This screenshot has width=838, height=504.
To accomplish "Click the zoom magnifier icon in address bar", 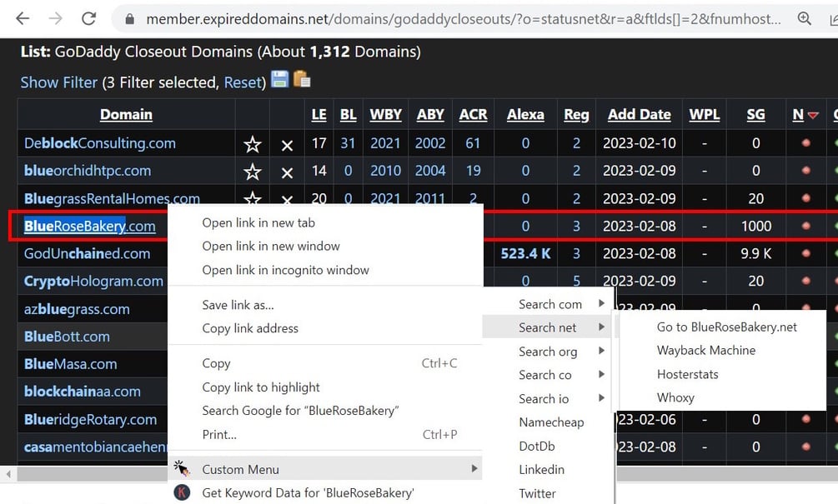I will [x=805, y=18].
